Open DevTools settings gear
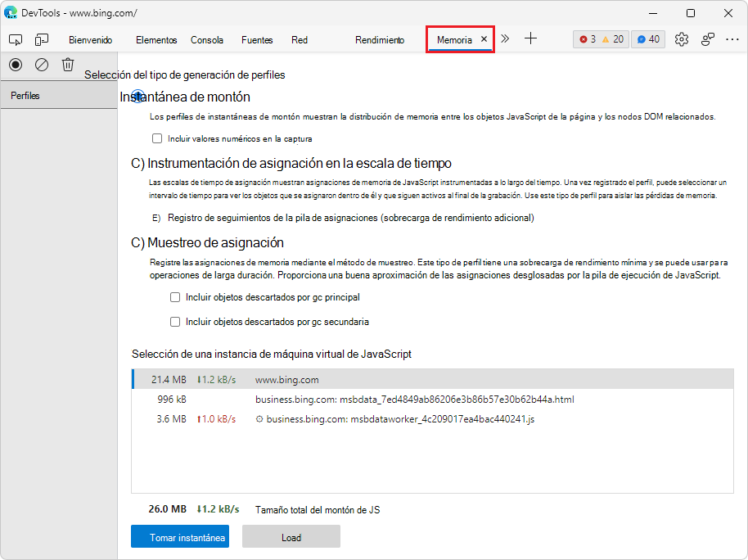Image resolution: width=748 pixels, height=560 pixels. (682, 39)
